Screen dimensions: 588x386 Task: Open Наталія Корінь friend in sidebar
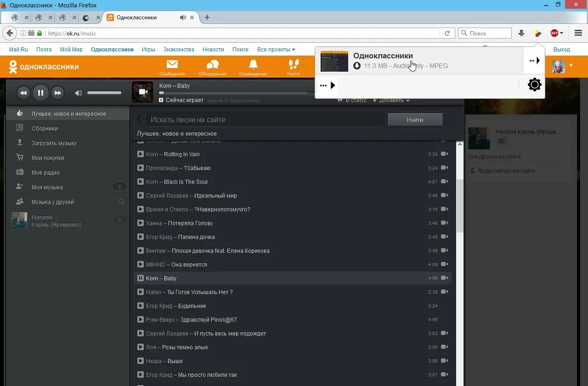(x=68, y=221)
